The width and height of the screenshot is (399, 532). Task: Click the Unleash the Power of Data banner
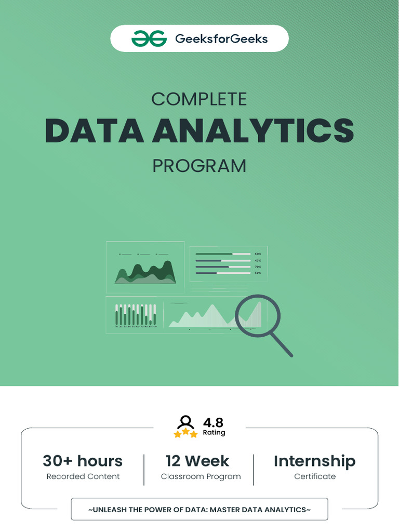pyautogui.click(x=199, y=509)
